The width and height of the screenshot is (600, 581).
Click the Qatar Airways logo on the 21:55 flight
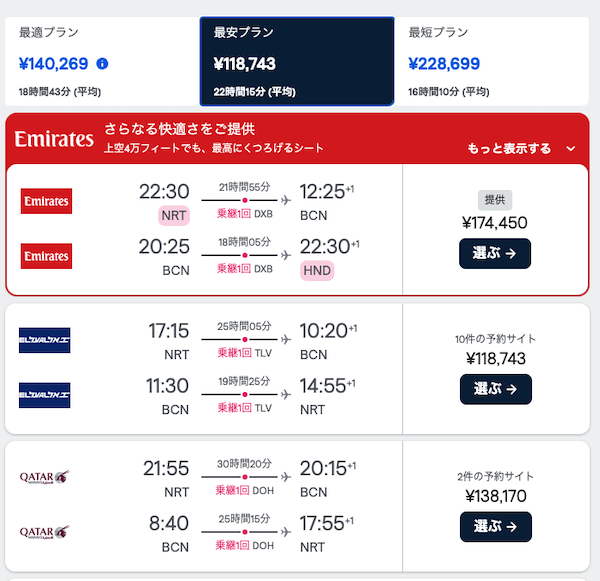45,478
